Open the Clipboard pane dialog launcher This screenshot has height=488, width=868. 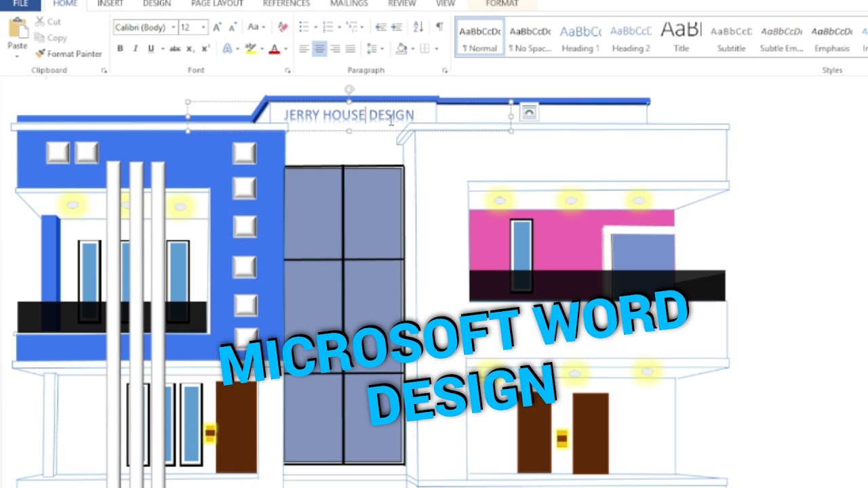click(104, 70)
